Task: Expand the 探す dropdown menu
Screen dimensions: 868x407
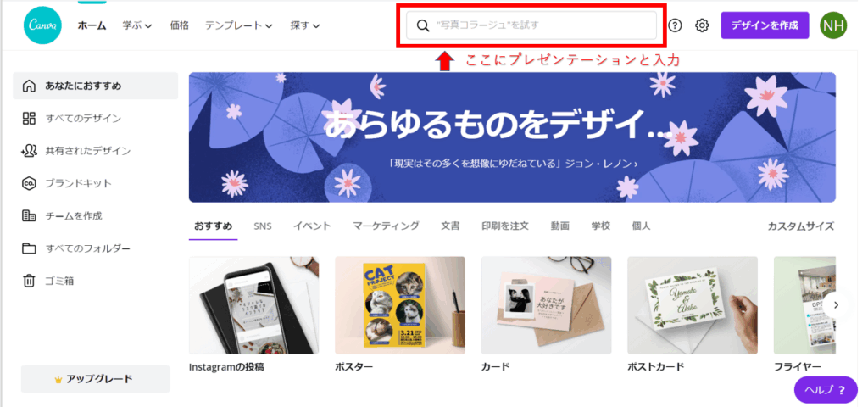Action: point(305,25)
